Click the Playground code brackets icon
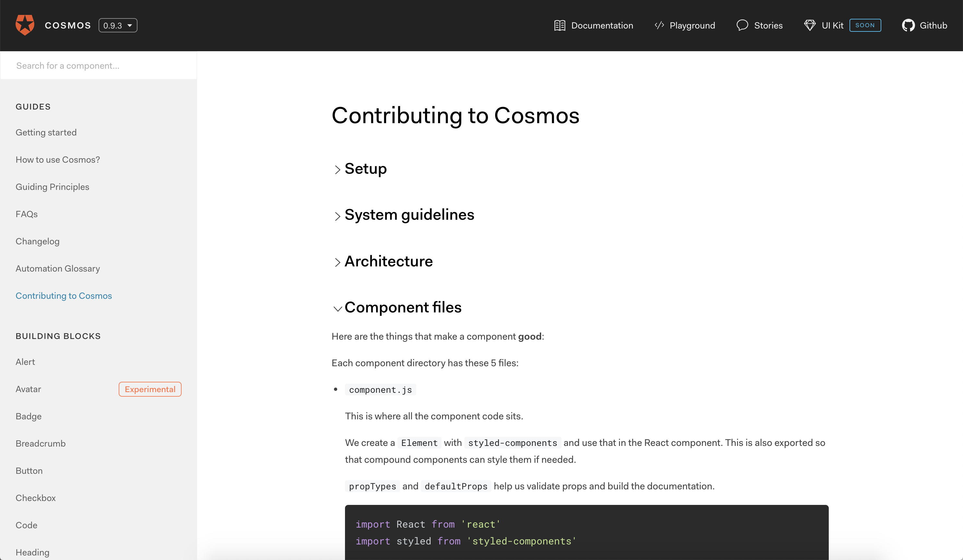This screenshot has width=963, height=560. [659, 26]
